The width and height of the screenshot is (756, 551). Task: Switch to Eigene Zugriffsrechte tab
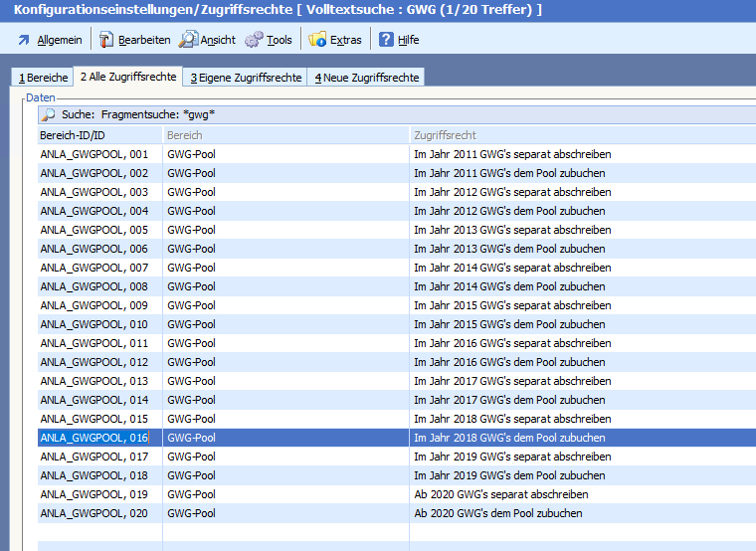[246, 78]
